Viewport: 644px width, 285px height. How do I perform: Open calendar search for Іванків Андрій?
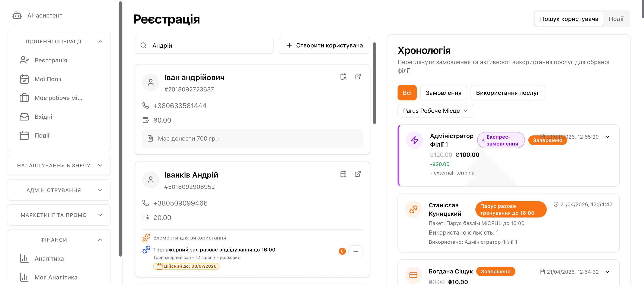(344, 174)
